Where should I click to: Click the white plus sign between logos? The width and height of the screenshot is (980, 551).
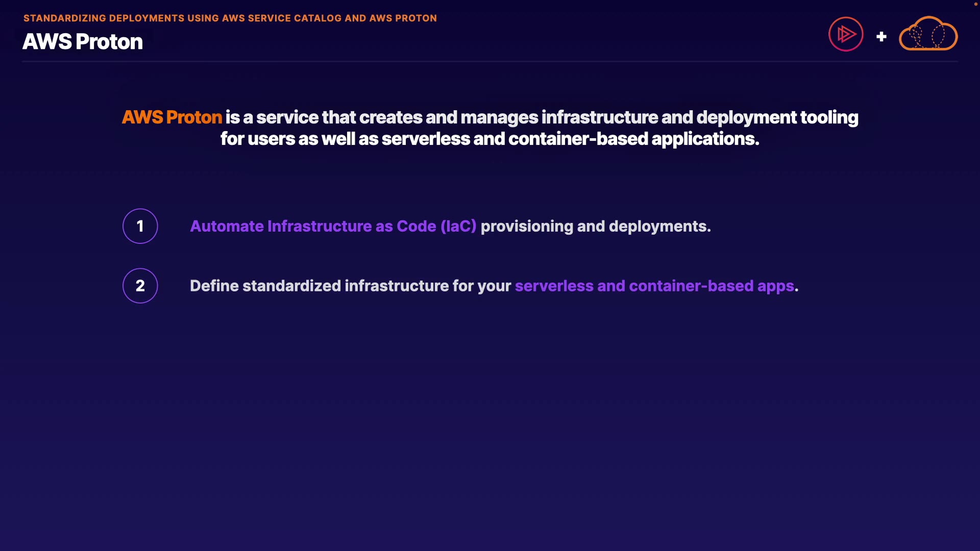pyautogui.click(x=881, y=37)
